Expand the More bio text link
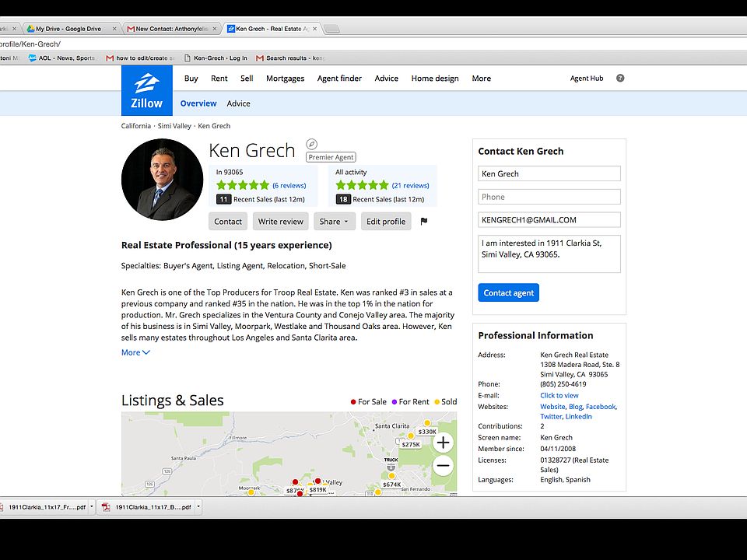 coord(135,352)
